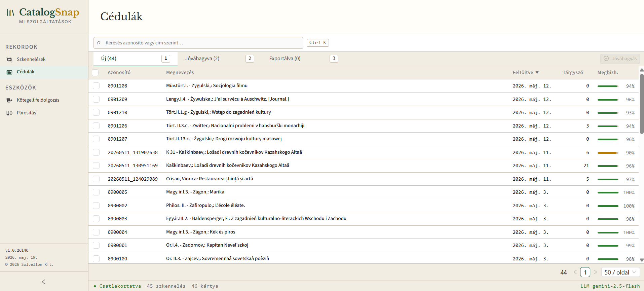Switch to the Jóváhagyva (2) tab
This screenshot has width=644, height=291.
pos(219,59)
